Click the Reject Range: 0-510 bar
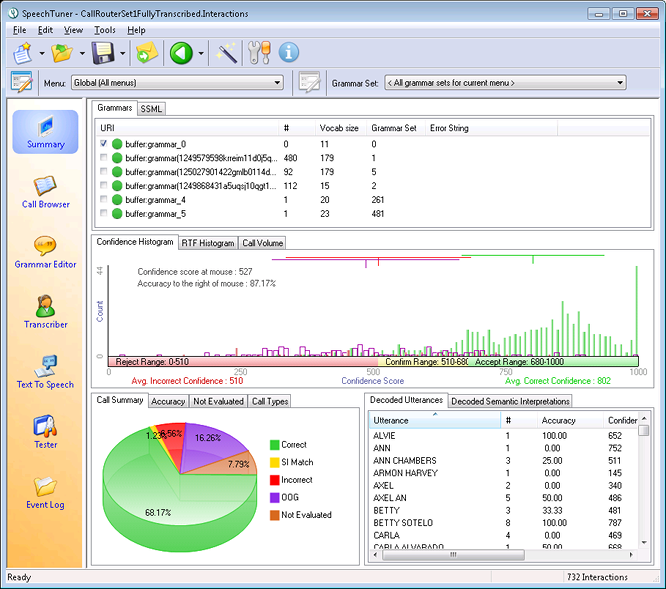 point(243,362)
